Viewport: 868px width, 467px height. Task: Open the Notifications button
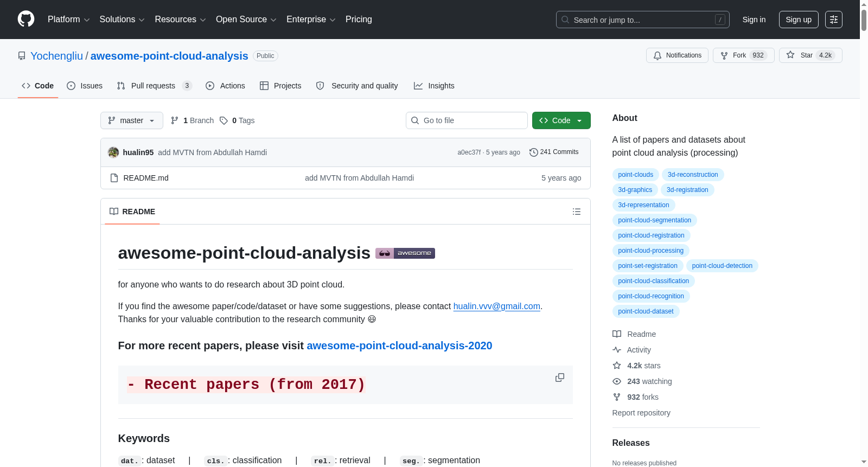(677, 55)
